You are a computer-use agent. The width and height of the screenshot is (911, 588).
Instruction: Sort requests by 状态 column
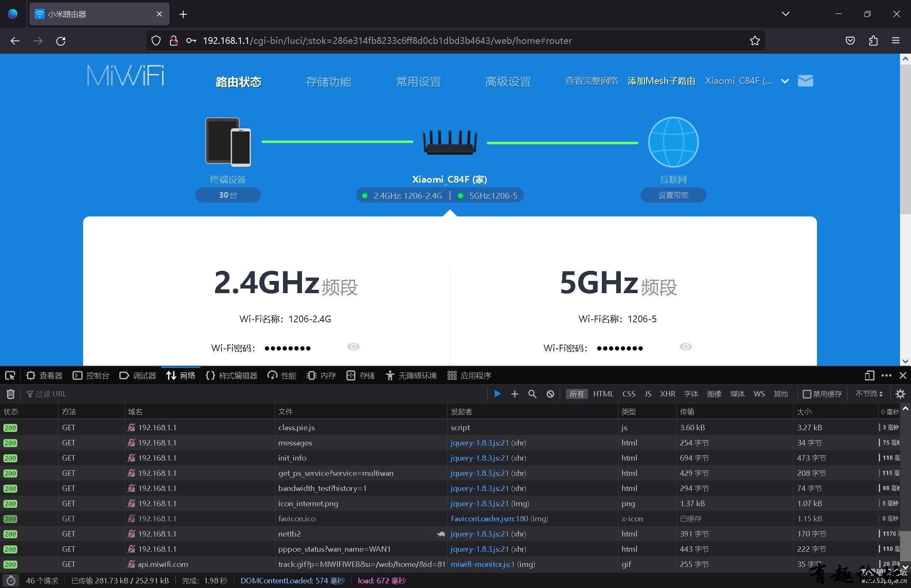pyautogui.click(x=29, y=411)
